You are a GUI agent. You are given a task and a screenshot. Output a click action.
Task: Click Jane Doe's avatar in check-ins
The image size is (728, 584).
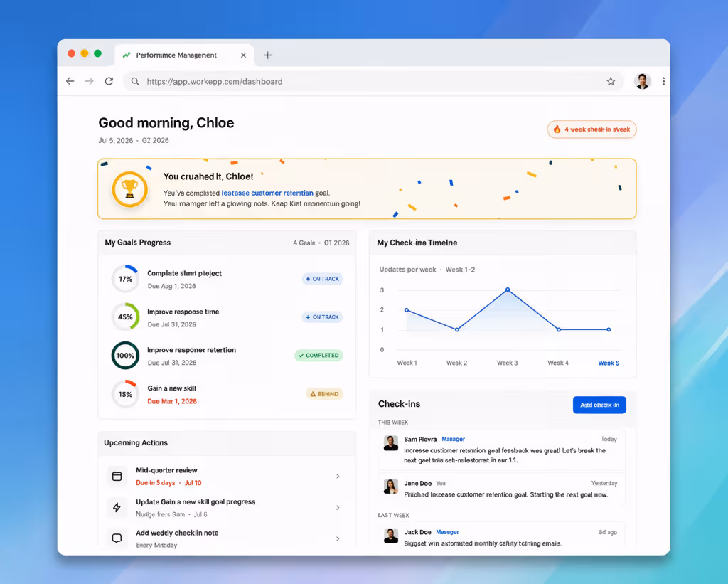coord(391,487)
